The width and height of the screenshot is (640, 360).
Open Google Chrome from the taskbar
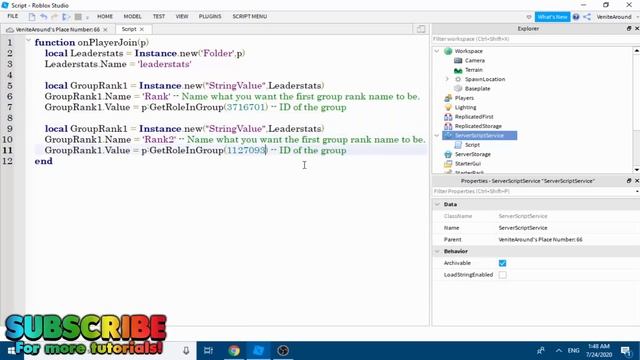pos(234,351)
